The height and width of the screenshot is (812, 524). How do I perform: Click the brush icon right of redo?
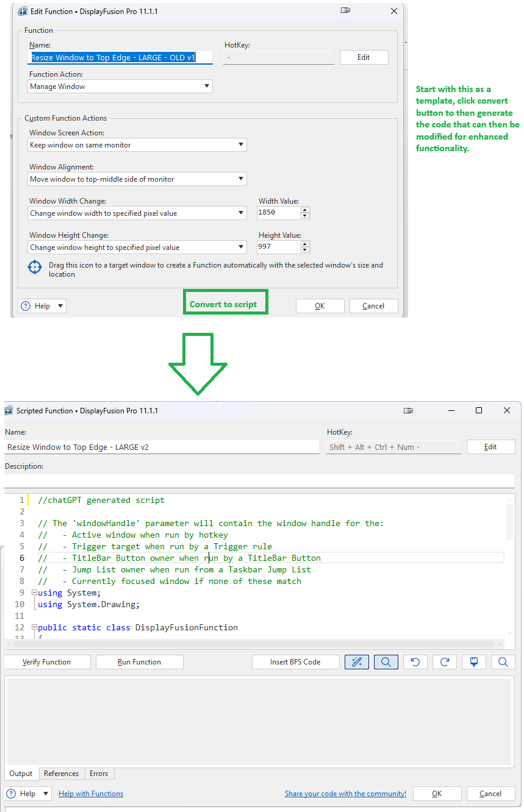pyautogui.click(x=474, y=662)
